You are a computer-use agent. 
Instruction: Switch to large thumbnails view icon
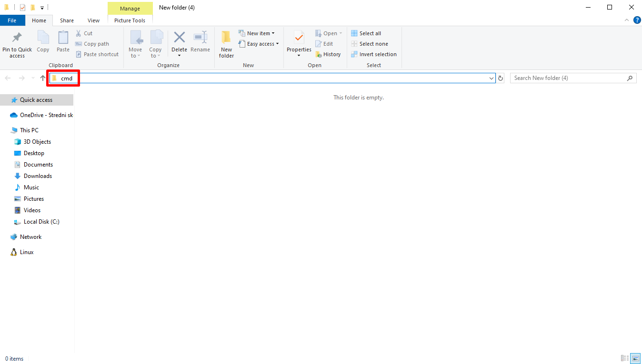click(635, 358)
